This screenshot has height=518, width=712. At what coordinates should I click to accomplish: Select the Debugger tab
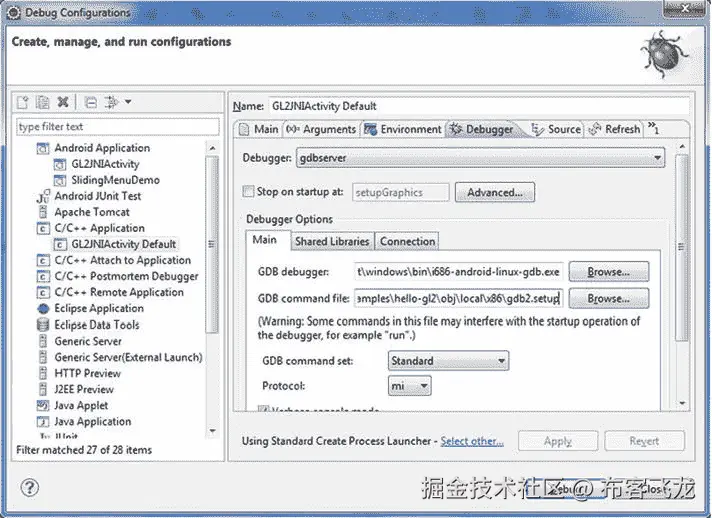click(482, 129)
